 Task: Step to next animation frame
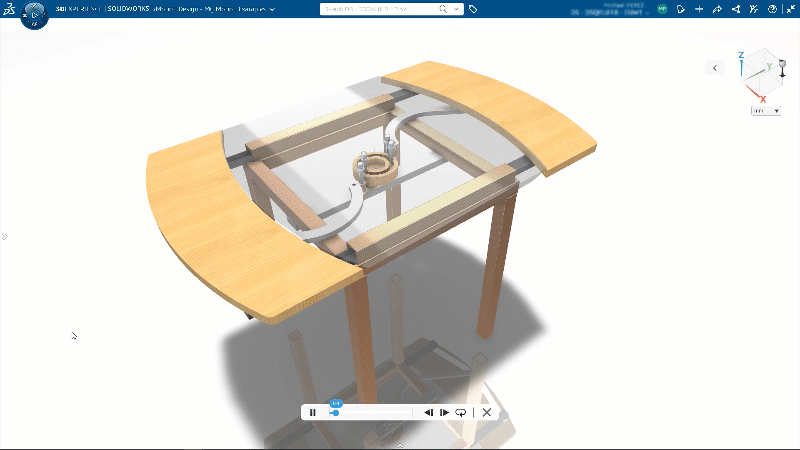coord(444,412)
